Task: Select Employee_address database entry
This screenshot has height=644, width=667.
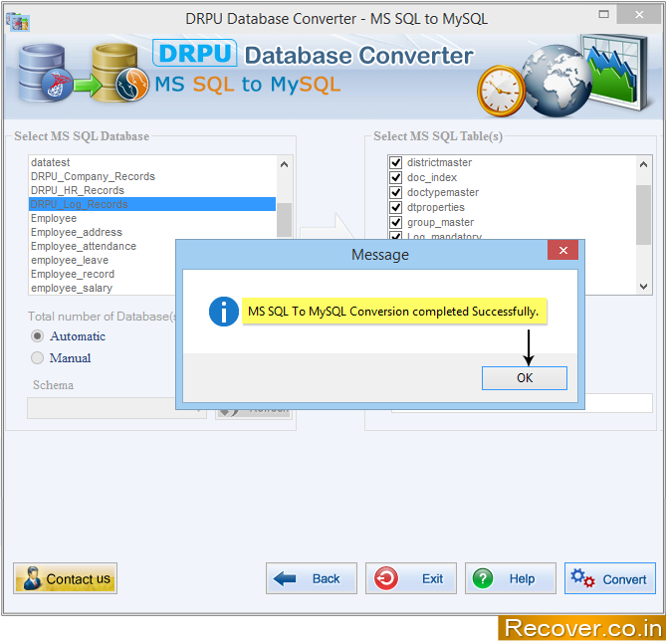Action: point(152,232)
